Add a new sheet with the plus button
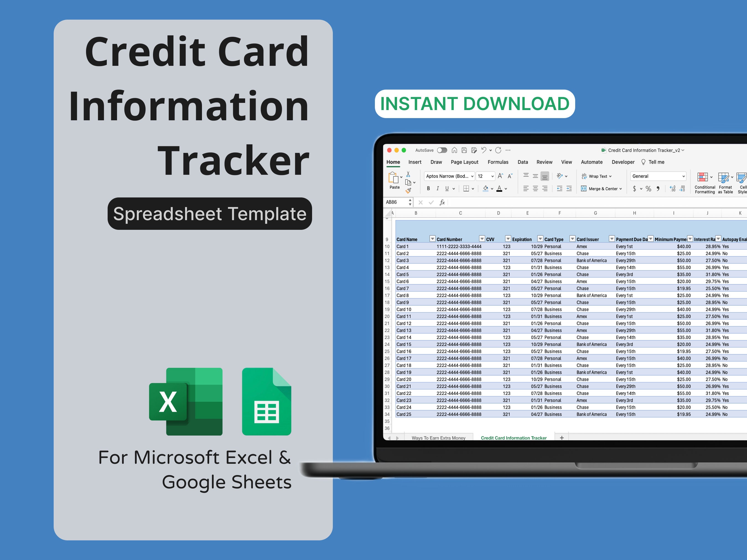 [x=562, y=438]
